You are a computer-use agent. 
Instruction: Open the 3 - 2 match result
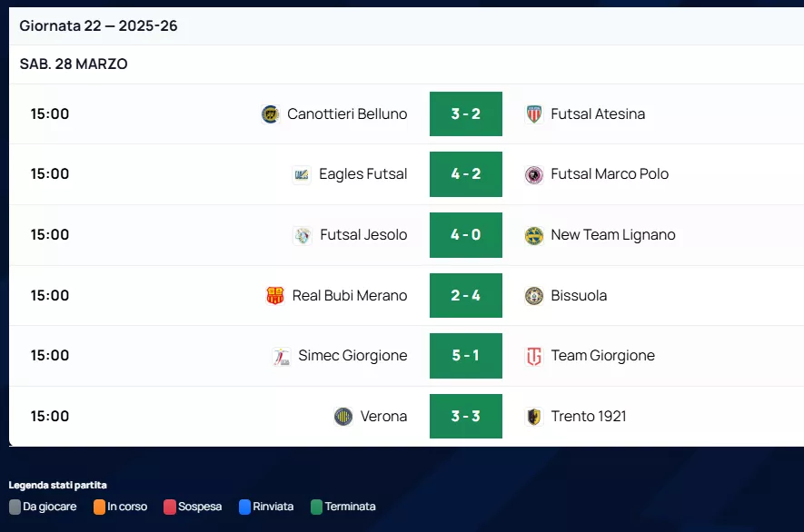[466, 114]
